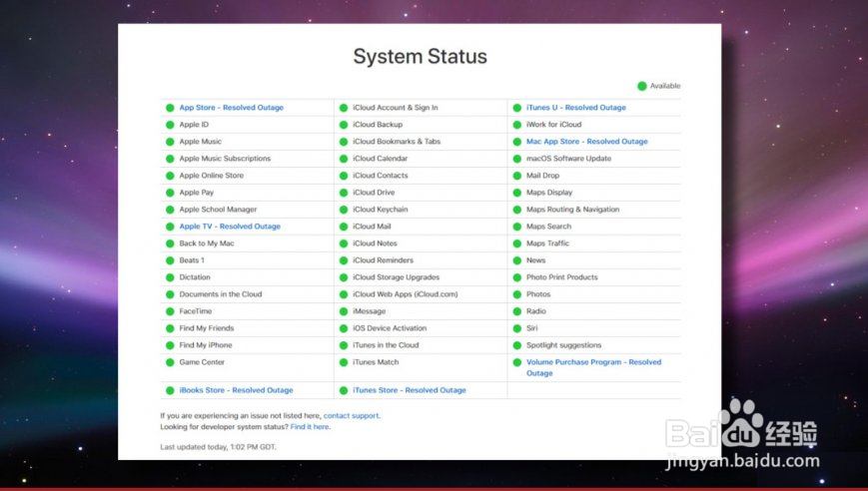Select the 'Photo Print Products' text
868x491 pixels.
click(x=562, y=277)
